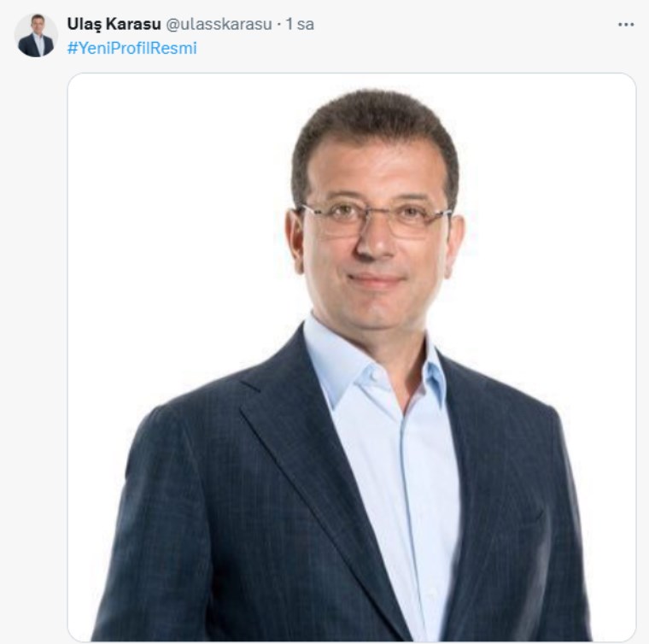The height and width of the screenshot is (644, 649).
Task: Tap the circular profile picture in the header
Action: (x=36, y=36)
